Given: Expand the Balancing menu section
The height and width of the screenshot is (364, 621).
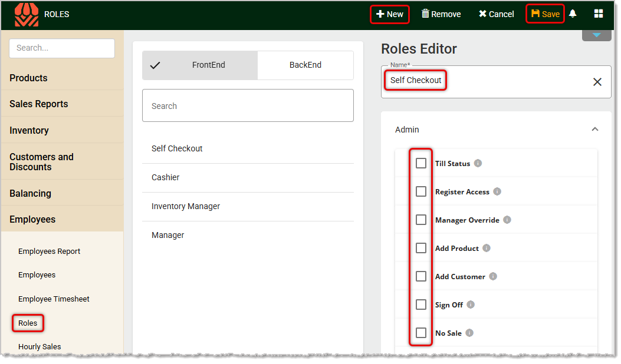Looking at the screenshot, I should (x=62, y=193).
